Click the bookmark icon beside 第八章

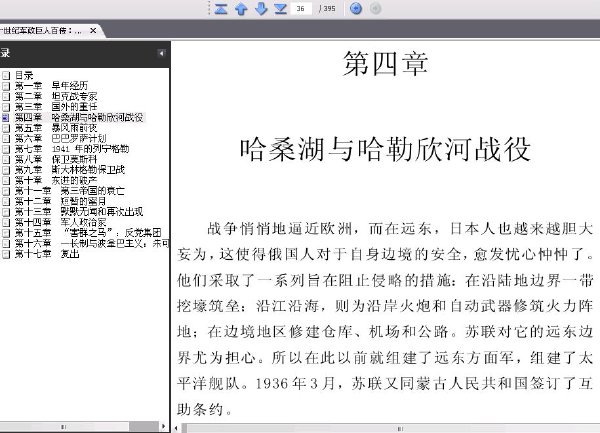pos(5,160)
